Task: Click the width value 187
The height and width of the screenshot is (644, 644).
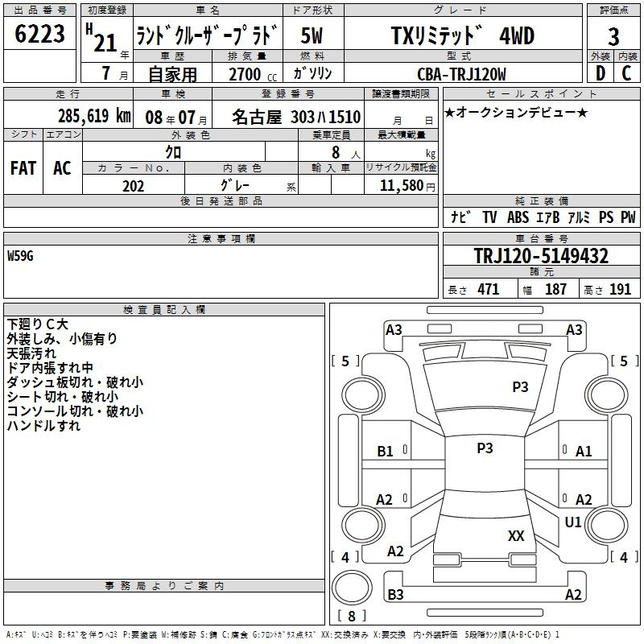Action: pyautogui.click(x=555, y=290)
